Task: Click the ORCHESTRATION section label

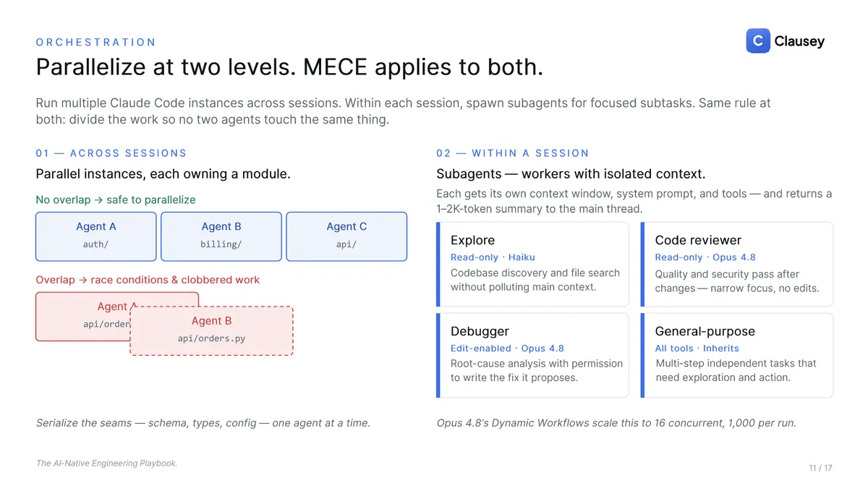Action: (96, 43)
